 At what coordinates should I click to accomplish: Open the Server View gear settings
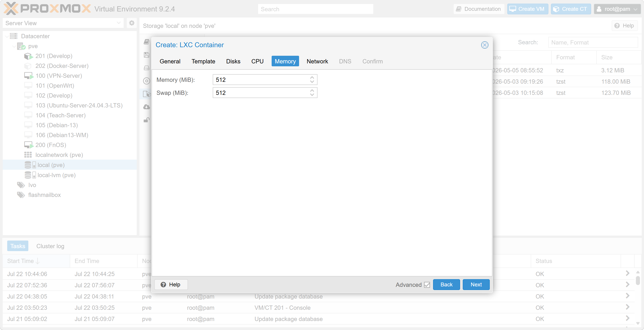pyautogui.click(x=132, y=23)
